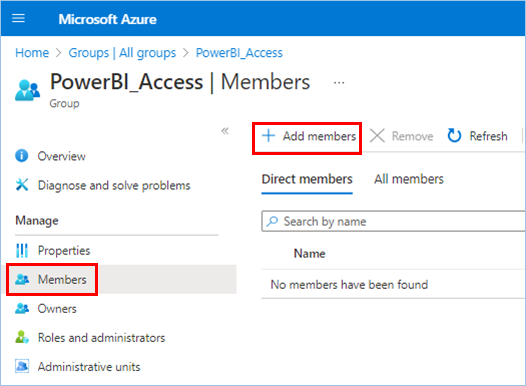Click the Owners people icon
The image size is (526, 386).
pos(22,308)
